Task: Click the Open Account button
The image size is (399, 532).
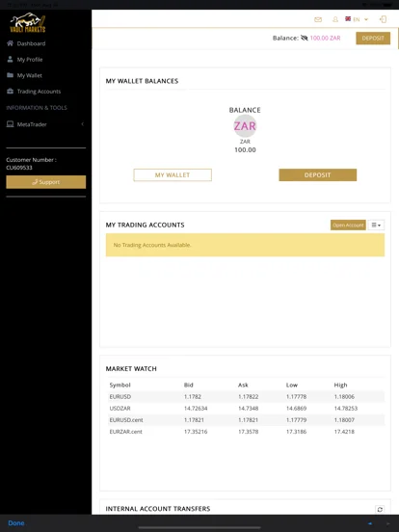Action: pyautogui.click(x=348, y=225)
